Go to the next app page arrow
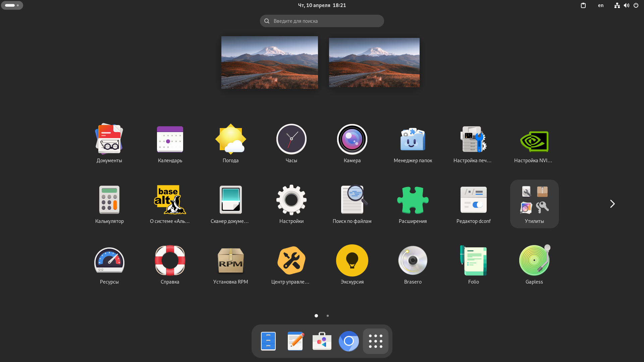The image size is (644, 362). (x=612, y=204)
